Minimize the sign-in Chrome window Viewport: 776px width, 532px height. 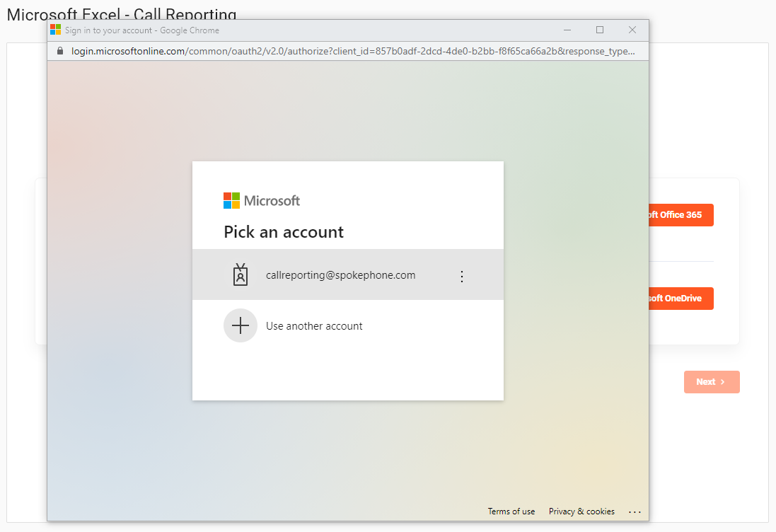tap(567, 30)
